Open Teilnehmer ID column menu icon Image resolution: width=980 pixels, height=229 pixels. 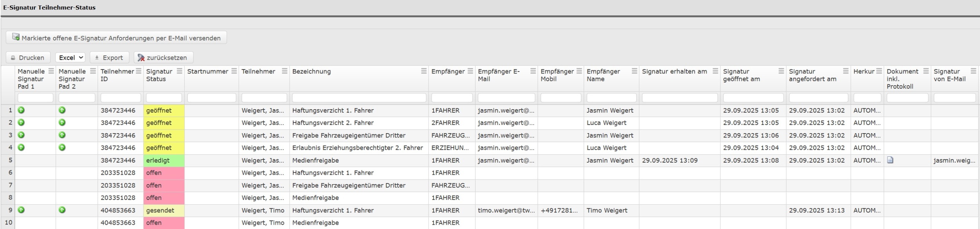pyautogui.click(x=138, y=71)
